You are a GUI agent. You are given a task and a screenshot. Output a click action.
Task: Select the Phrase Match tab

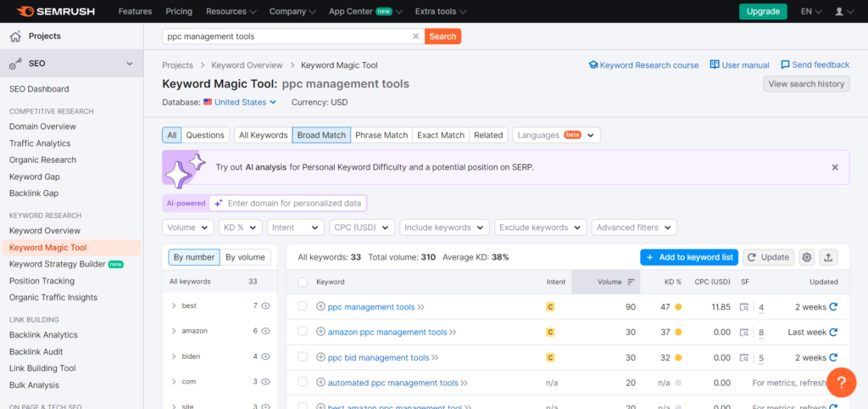381,135
